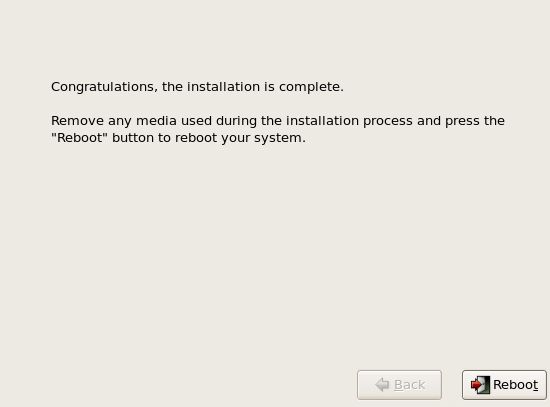Click the words "press the" at line end
The image size is (550, 407).
(x=475, y=121)
